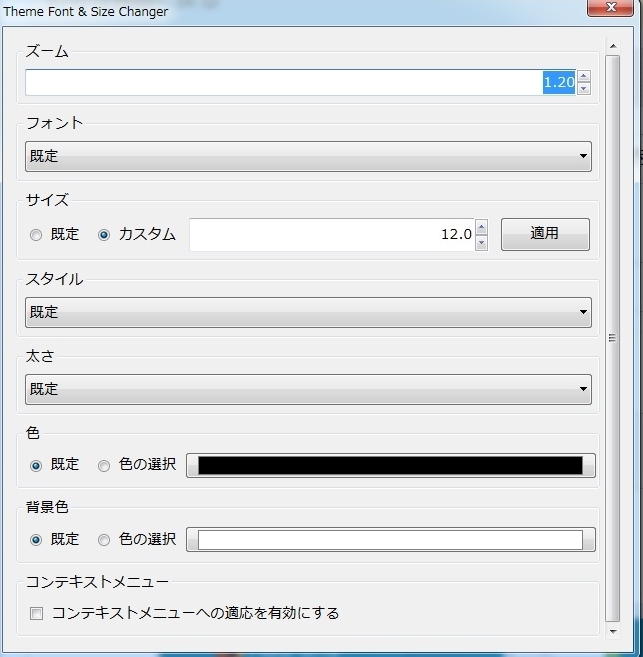Enable コンテキストメニューへの適応を有効にする checkbox
The height and width of the screenshot is (657, 643).
(36, 614)
